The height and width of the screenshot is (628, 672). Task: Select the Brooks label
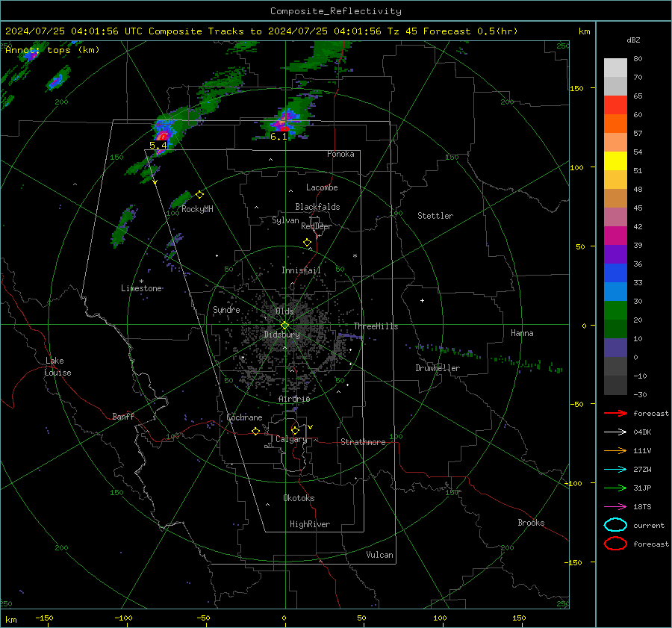(x=531, y=523)
